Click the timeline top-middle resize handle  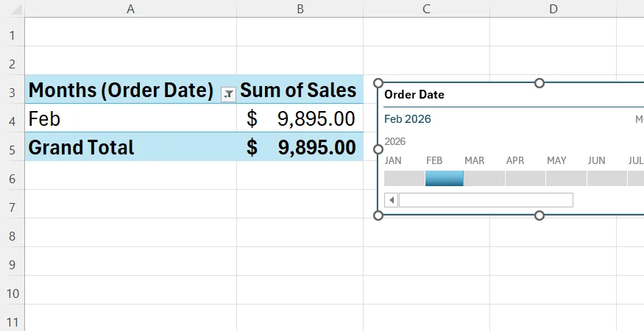tap(539, 83)
